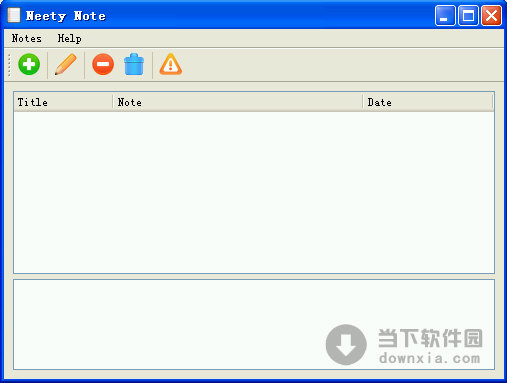
Task: Click the blue trash bin icon
Action: coord(134,64)
